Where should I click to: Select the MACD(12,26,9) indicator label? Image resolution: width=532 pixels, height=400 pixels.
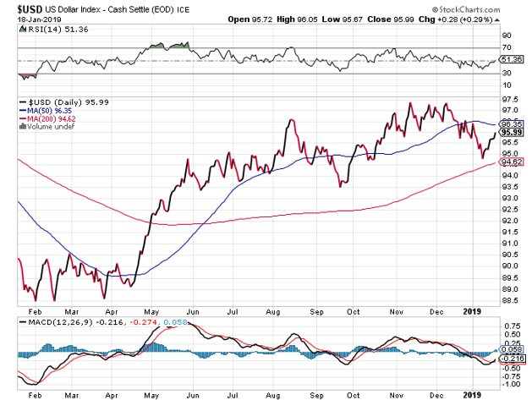click(x=52, y=322)
